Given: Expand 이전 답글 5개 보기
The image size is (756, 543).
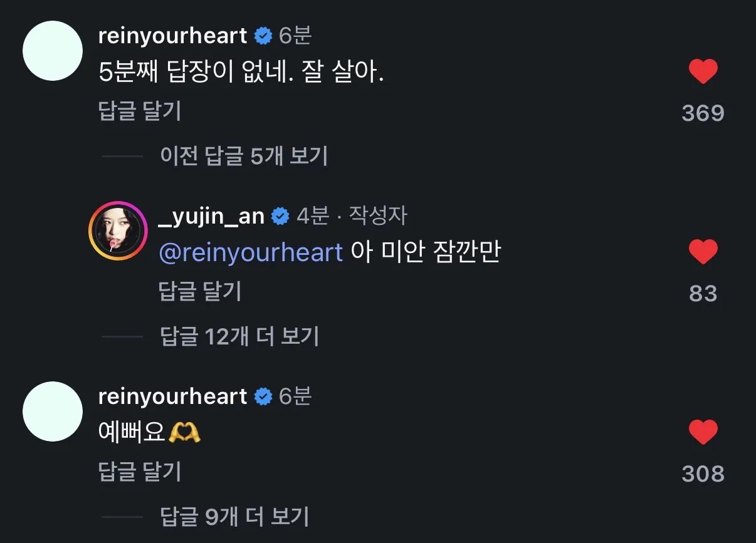Looking at the screenshot, I should pos(244,156).
